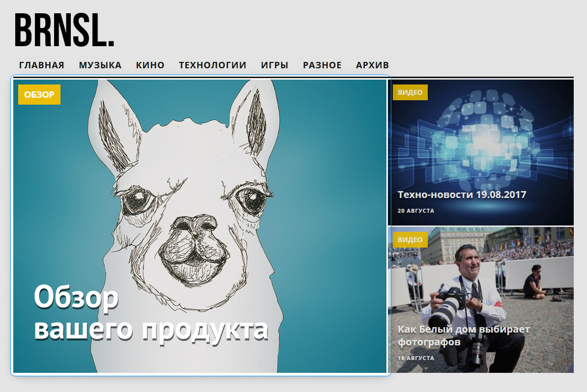Navigate to the ИГРЫ section

(275, 65)
